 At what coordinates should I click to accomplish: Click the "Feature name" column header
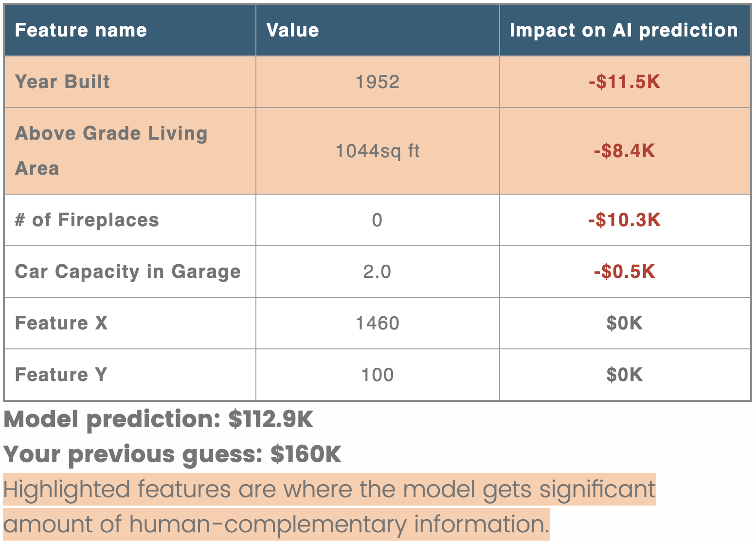tap(81, 30)
